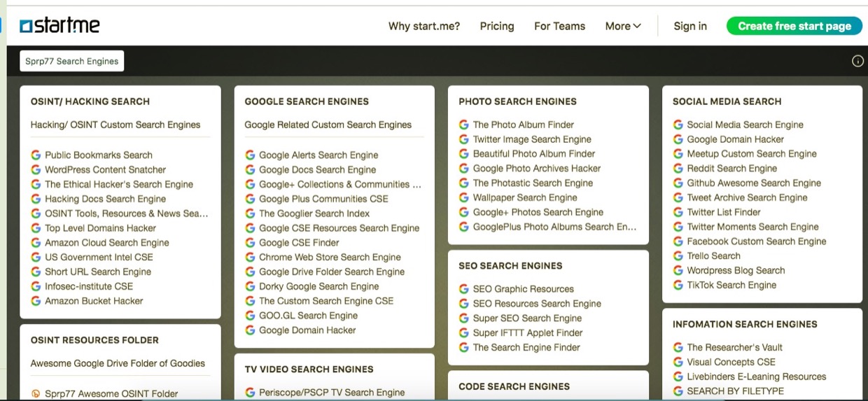The image size is (868, 401).
Task: Expand the More dropdown menu
Action: 623,26
